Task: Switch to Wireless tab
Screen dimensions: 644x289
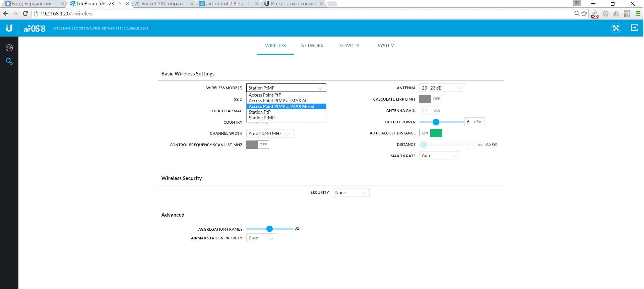Action: [275, 46]
